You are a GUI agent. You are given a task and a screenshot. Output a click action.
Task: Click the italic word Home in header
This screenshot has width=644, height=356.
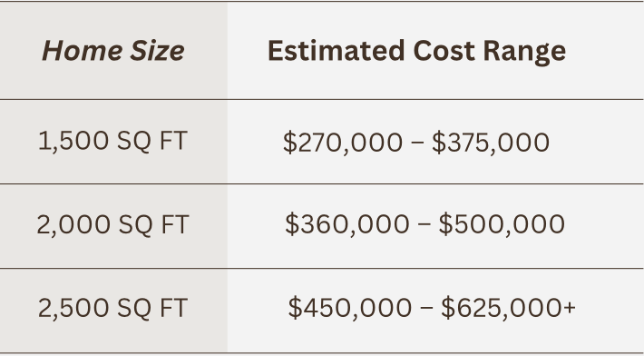pos(83,51)
